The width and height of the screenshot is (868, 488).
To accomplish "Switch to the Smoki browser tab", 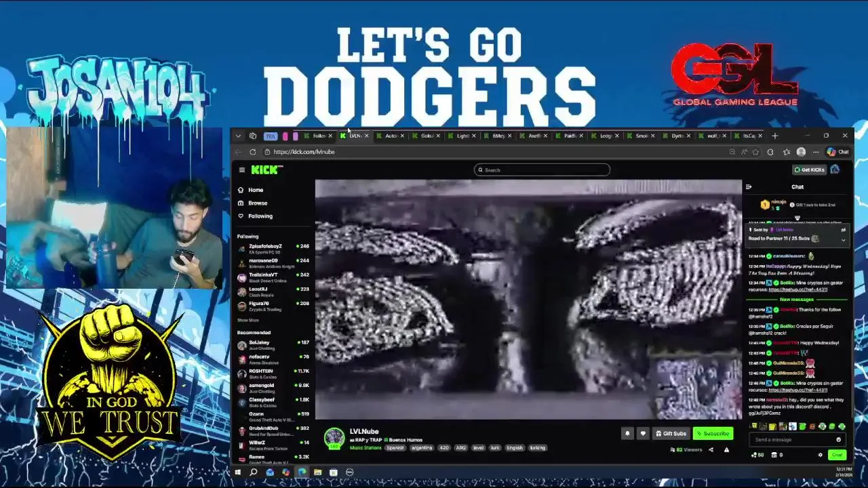I will tap(641, 136).
